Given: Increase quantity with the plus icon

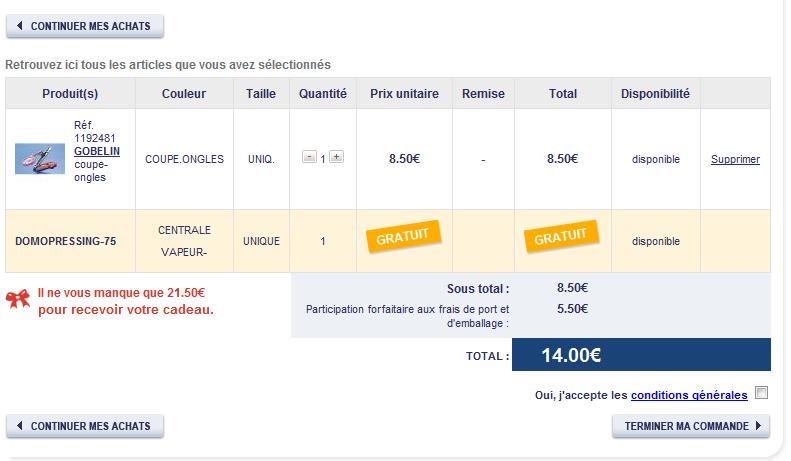Looking at the screenshot, I should [x=336, y=157].
